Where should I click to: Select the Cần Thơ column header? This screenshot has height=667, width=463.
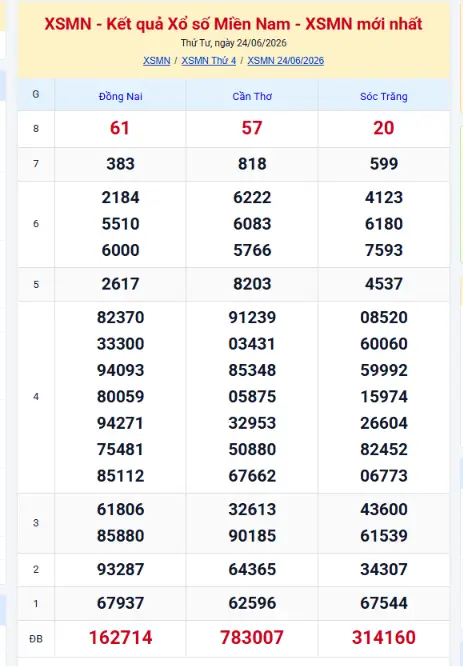[x=252, y=97]
